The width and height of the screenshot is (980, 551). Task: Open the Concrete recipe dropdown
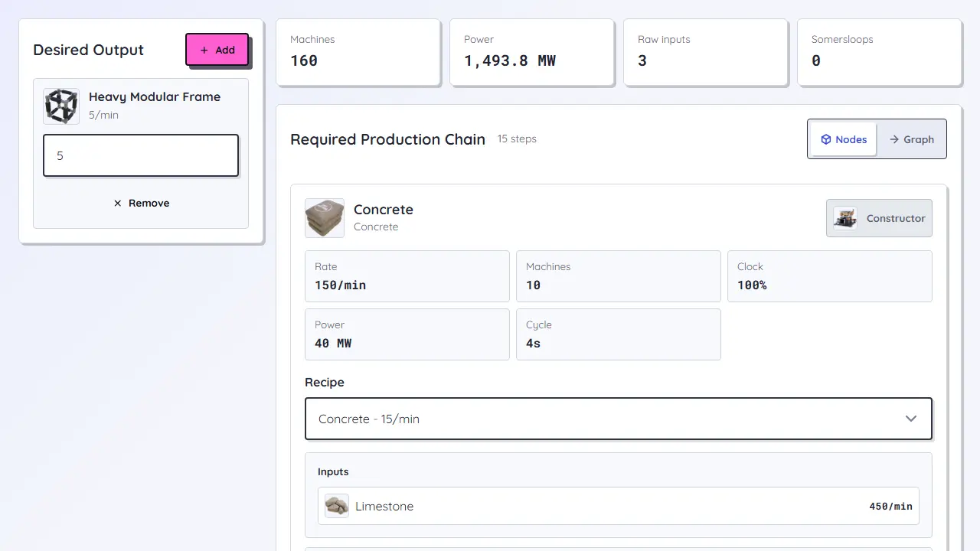[x=619, y=419]
